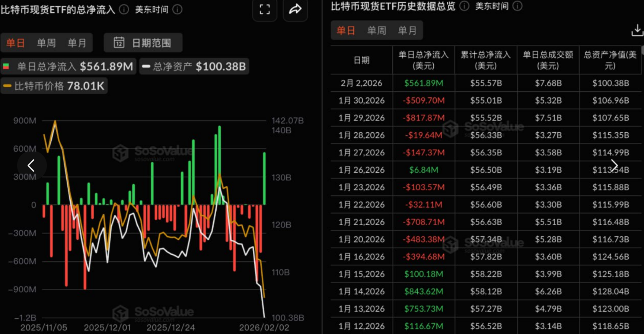644x334 pixels.
Task: Click the fullscreen expand chart icon
Action: click(x=265, y=9)
